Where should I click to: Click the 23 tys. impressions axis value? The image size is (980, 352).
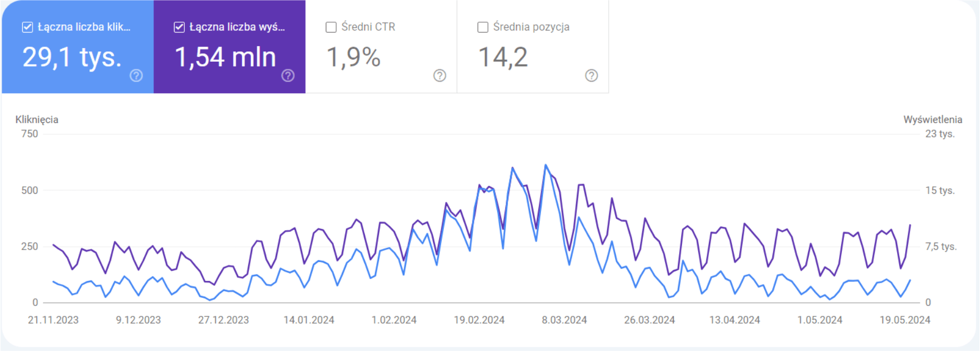(940, 134)
